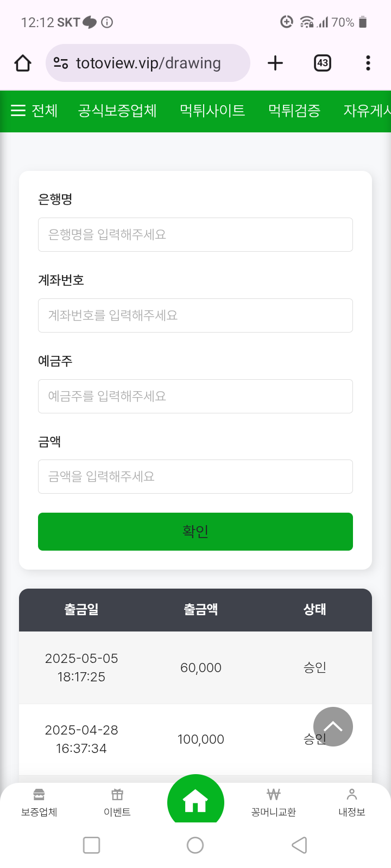Tap the browser home icon
391x868 pixels.
click(x=23, y=63)
